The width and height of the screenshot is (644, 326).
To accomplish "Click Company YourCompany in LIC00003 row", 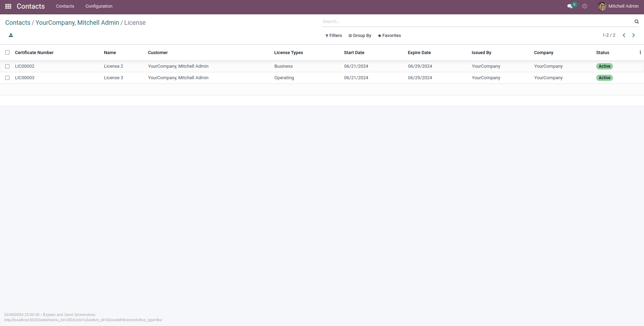I will 548,78.
